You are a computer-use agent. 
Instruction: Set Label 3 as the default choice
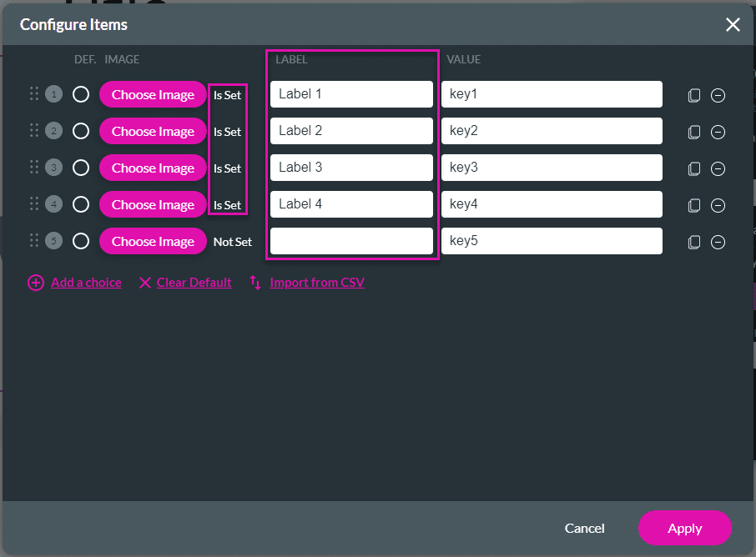click(80, 168)
